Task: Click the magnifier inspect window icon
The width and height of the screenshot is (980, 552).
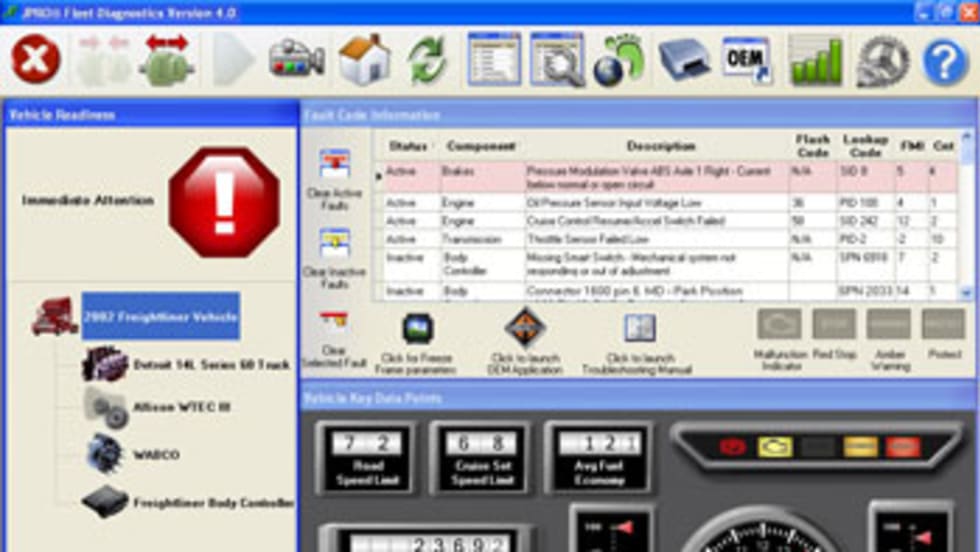Action: pos(556,60)
